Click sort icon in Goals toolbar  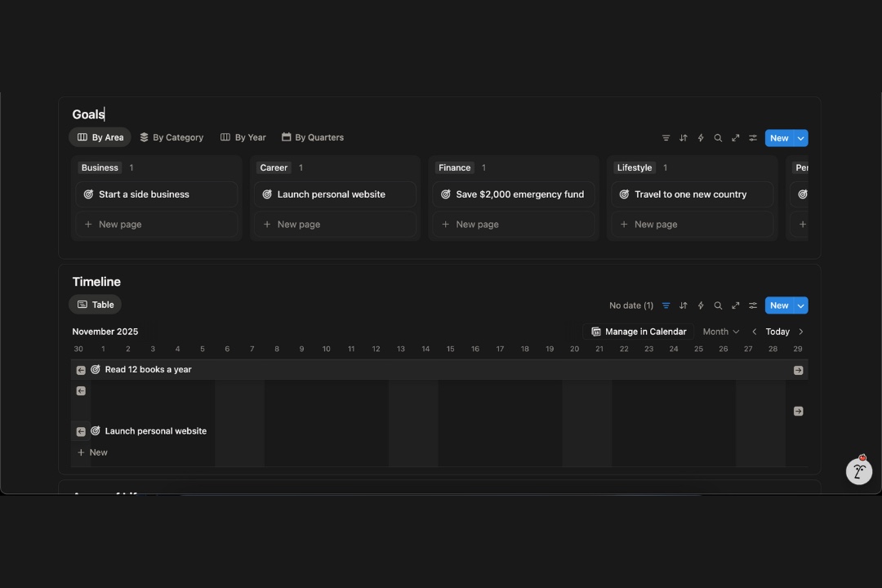(x=684, y=138)
